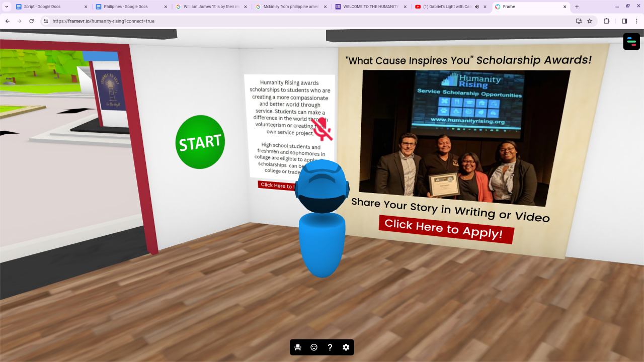Close the WELCOME TO THE HUMANITY tab
The width and height of the screenshot is (644, 362).
click(405, 7)
